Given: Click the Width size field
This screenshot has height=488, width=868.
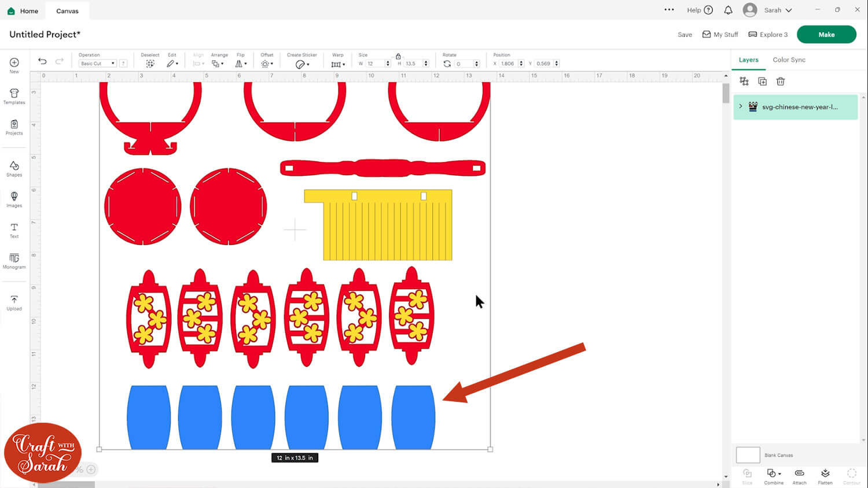Looking at the screenshot, I should (375, 64).
